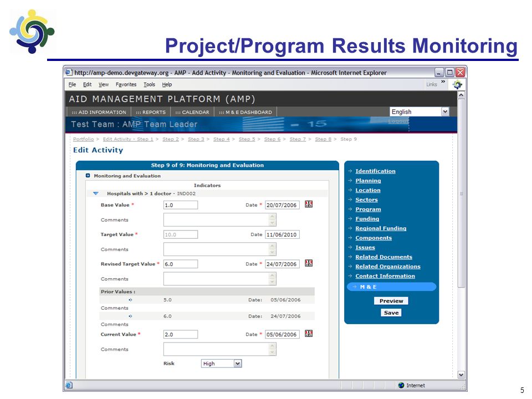Go to the Related Documents step link
Screen dimensions: 532x399
coord(383,257)
